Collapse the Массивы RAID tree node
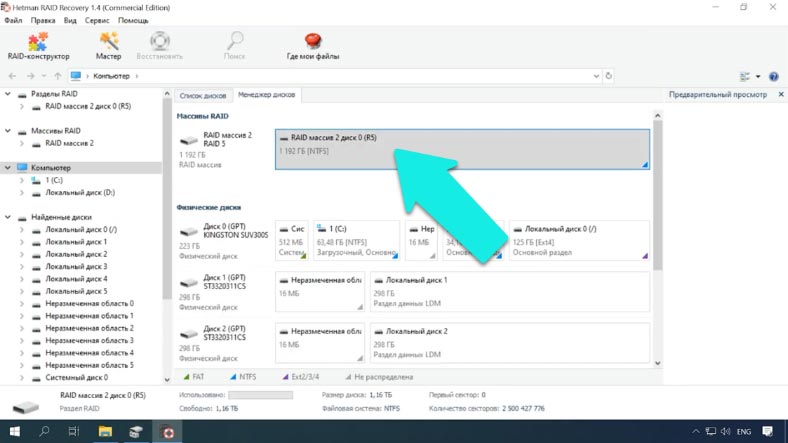Viewport: 788px width, 443px height. pyautogui.click(x=8, y=131)
